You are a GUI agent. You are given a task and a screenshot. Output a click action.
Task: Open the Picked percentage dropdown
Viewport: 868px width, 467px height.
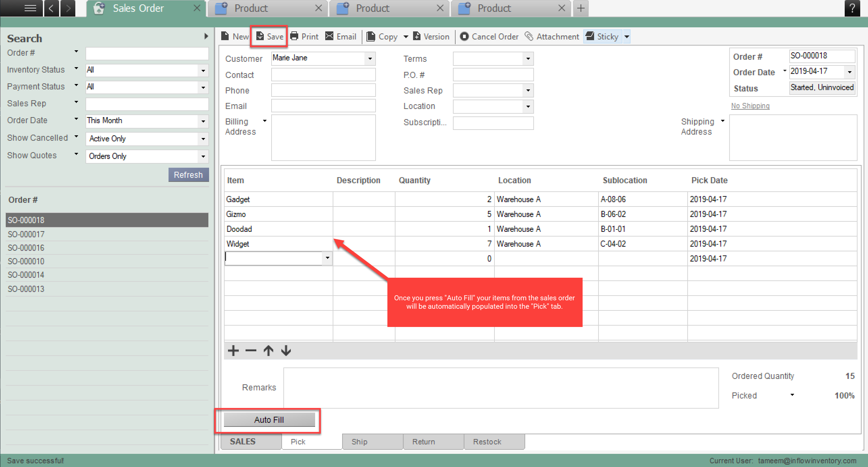coord(792,395)
